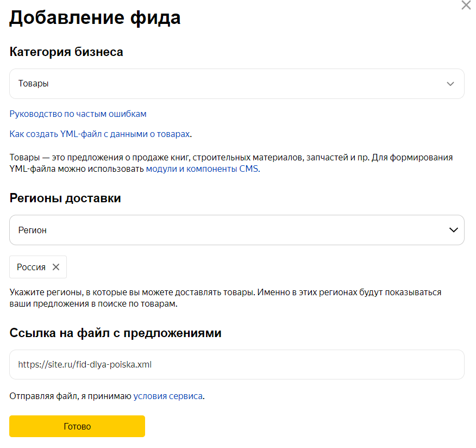Screen dimensions: 476x448
Task: Remove the Россия region tag
Action: tap(55, 267)
